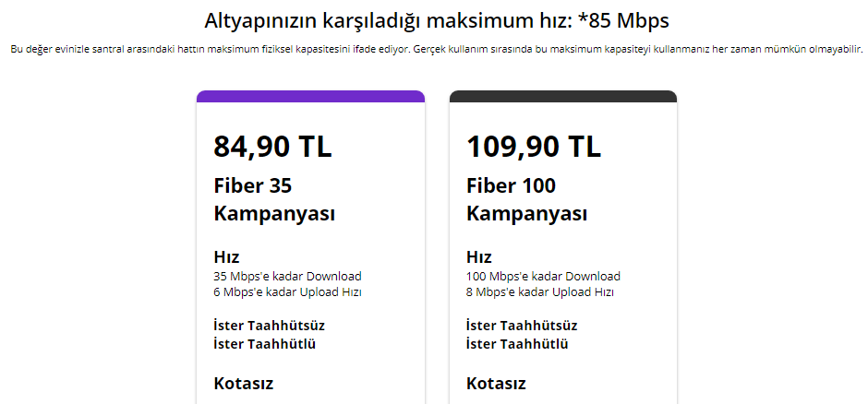Select the 109,90 TL price
Image resolution: width=868 pixels, height=404 pixels.
pyautogui.click(x=533, y=146)
